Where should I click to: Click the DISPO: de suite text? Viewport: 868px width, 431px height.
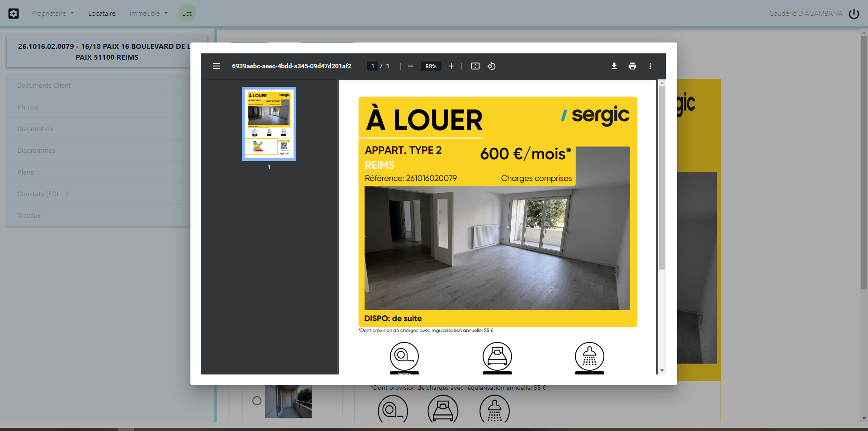(393, 318)
